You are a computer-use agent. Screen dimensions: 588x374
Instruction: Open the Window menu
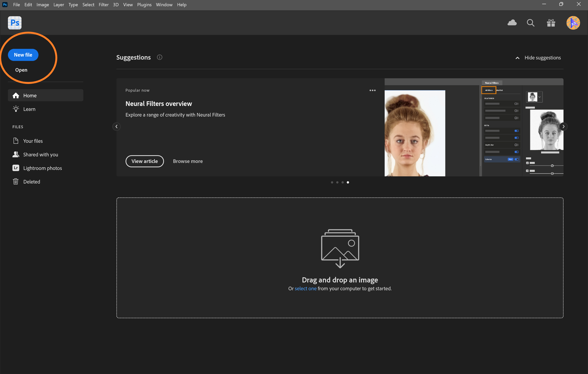coord(164,5)
